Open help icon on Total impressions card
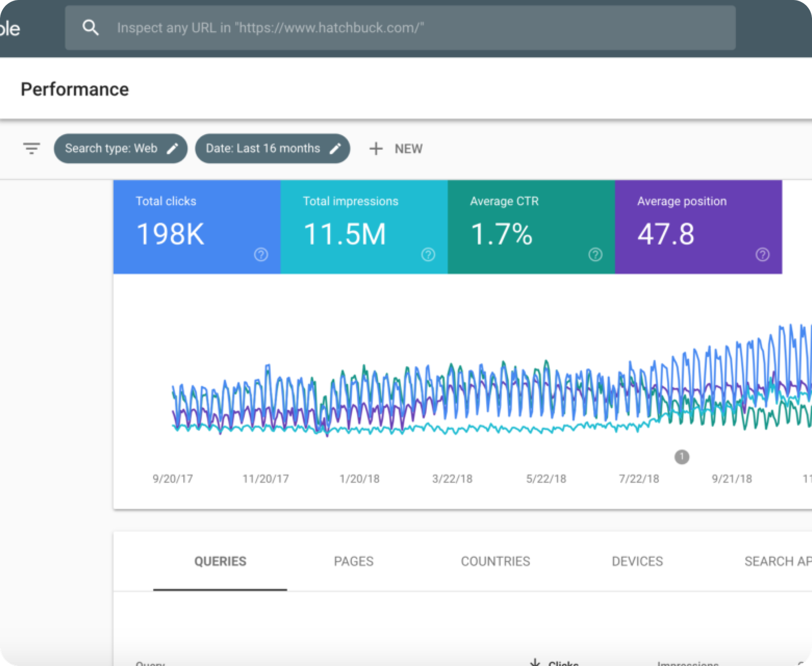 pyautogui.click(x=428, y=254)
